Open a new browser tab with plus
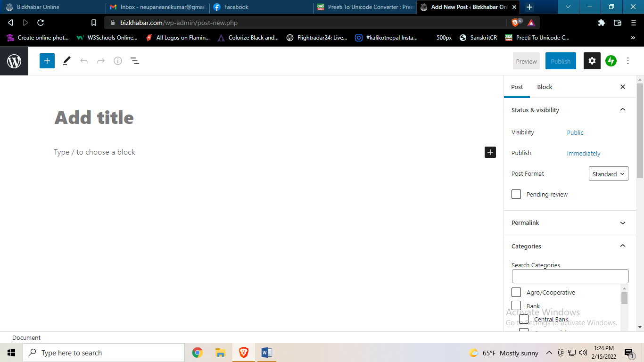 (529, 7)
